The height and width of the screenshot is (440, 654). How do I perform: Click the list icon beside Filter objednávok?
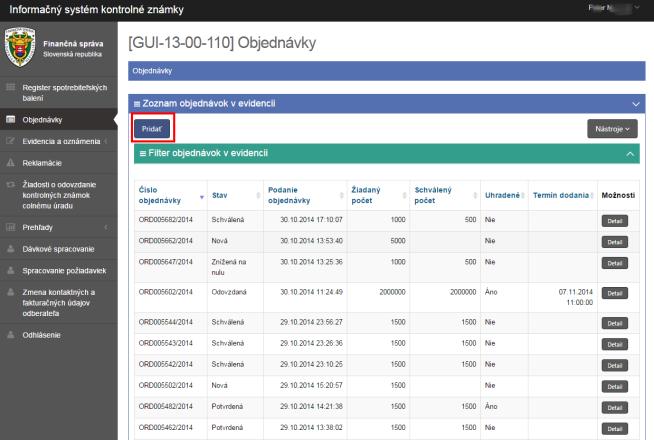[143, 153]
